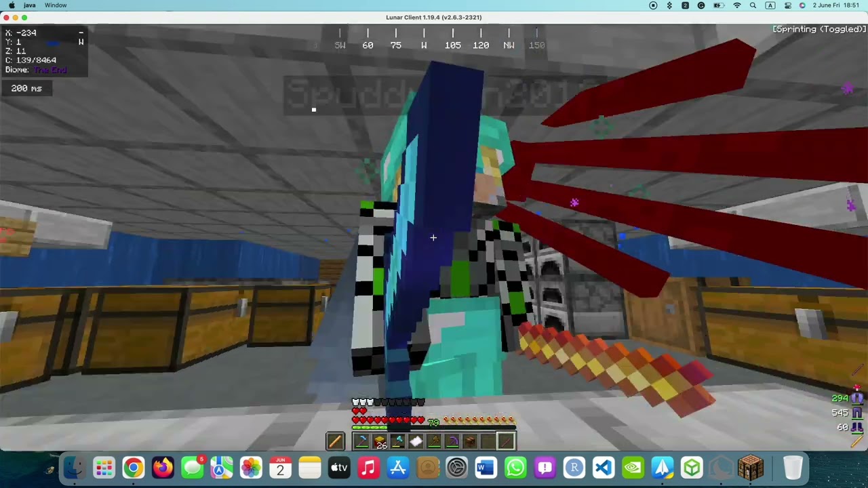Open Calendar from the Dock
This screenshot has height=488, width=868.
280,468
